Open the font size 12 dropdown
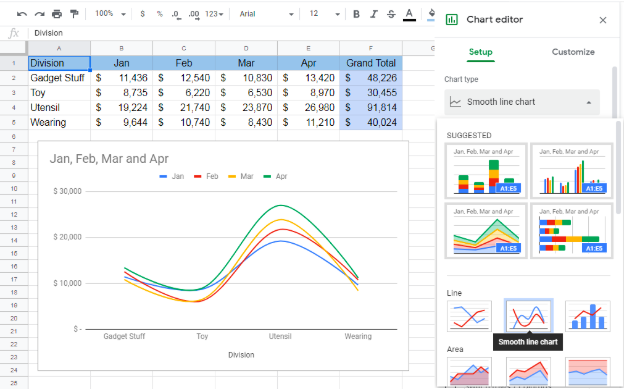This screenshot has height=390, width=626. coord(324,14)
